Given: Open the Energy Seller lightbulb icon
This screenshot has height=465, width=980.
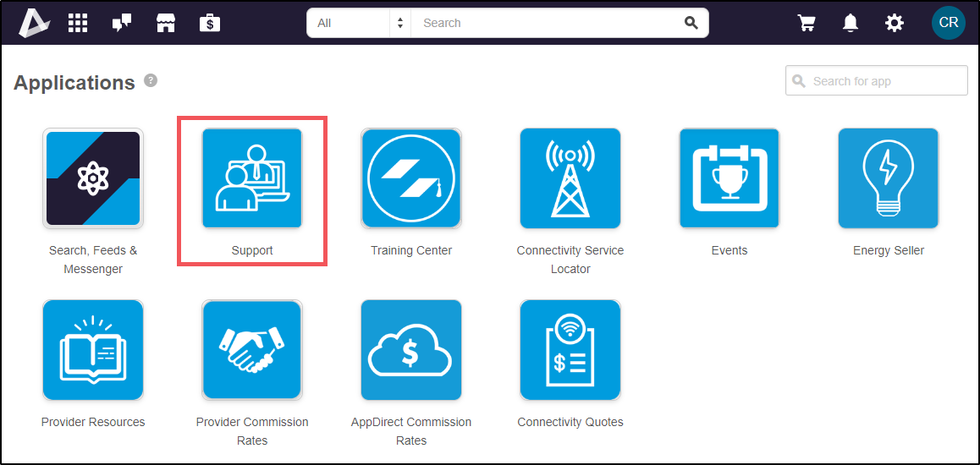Looking at the screenshot, I should click(888, 178).
